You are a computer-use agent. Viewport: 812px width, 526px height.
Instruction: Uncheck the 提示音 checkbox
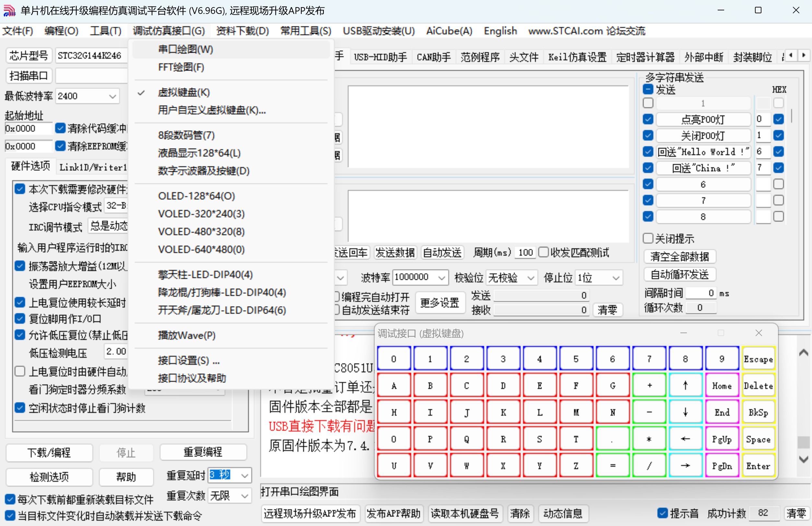662,513
